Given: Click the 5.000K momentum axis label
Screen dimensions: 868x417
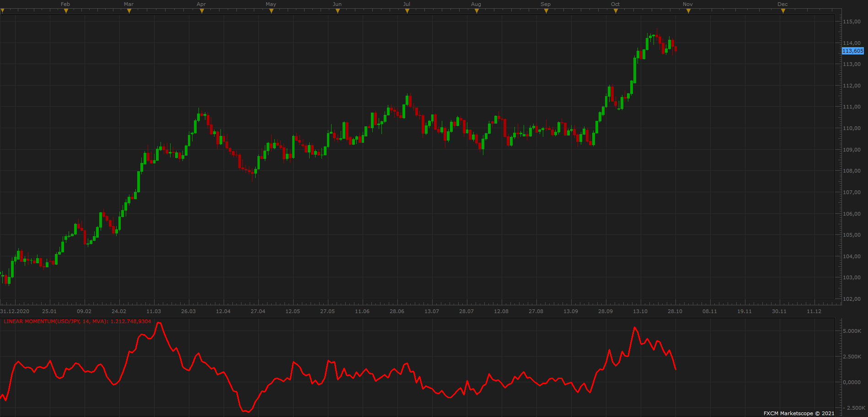Looking at the screenshot, I should pos(852,331).
